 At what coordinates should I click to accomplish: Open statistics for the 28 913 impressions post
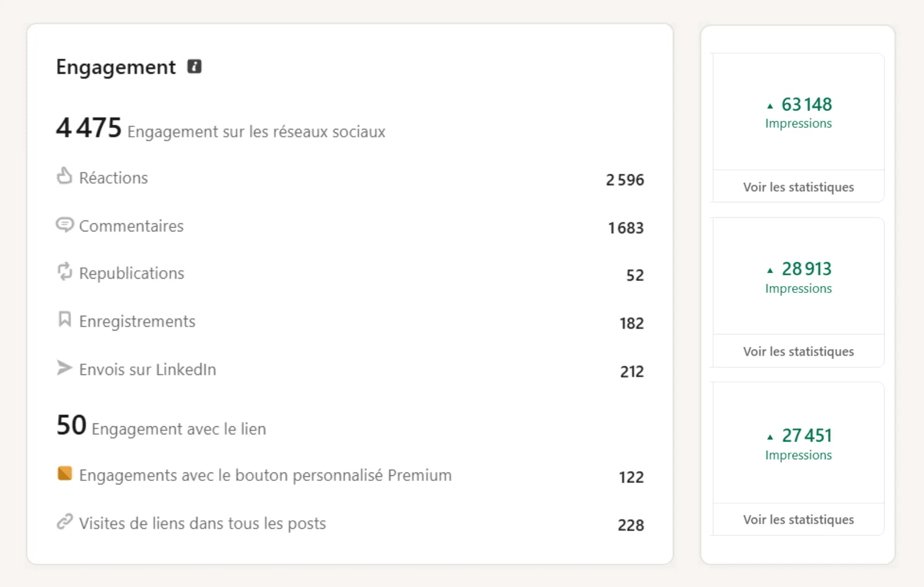798,351
